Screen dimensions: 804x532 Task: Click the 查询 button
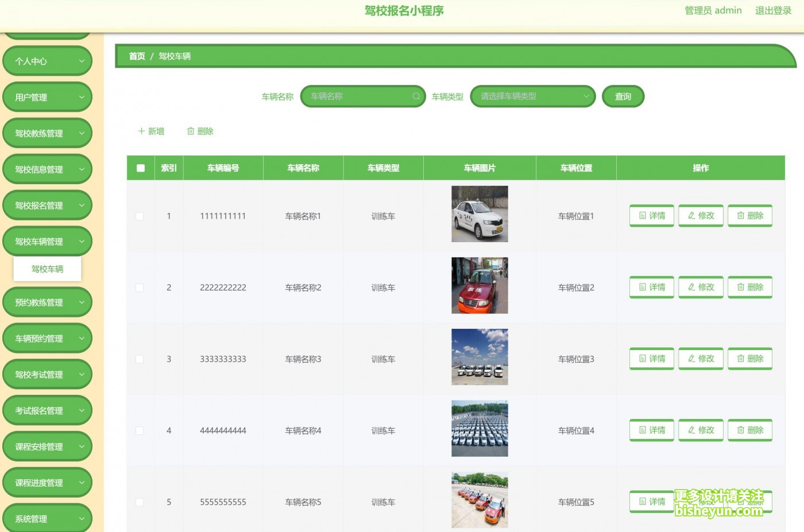pos(623,96)
